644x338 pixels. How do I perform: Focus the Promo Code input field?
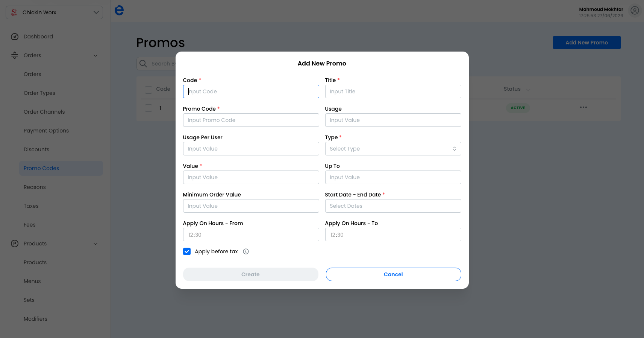pos(251,120)
